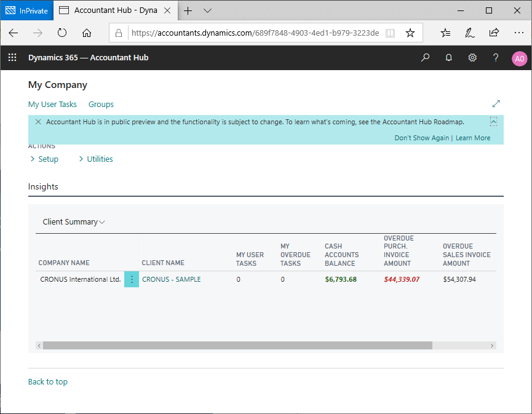532x414 pixels.
Task: Click the $6,793.68 cash balance value
Action: tap(341, 279)
